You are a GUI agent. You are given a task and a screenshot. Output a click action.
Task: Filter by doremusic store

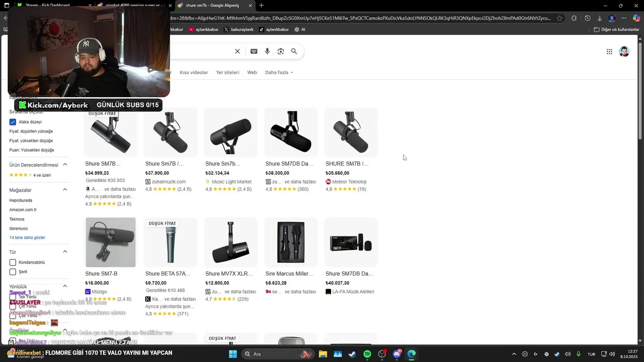tap(19, 228)
